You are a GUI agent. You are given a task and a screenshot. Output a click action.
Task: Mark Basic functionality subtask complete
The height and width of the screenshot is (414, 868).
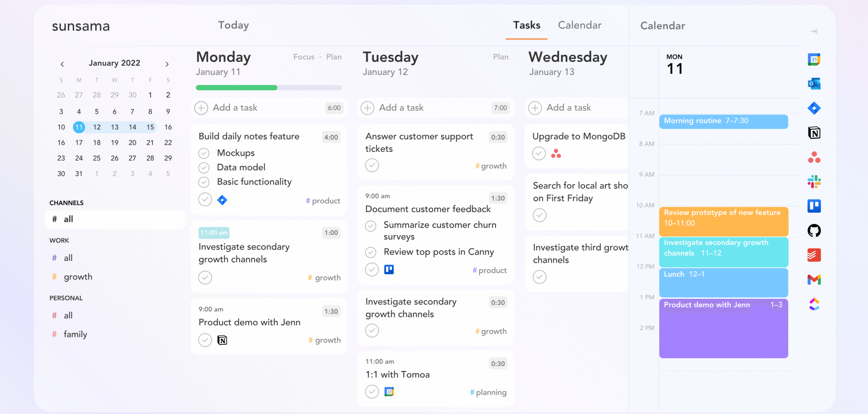tap(204, 182)
